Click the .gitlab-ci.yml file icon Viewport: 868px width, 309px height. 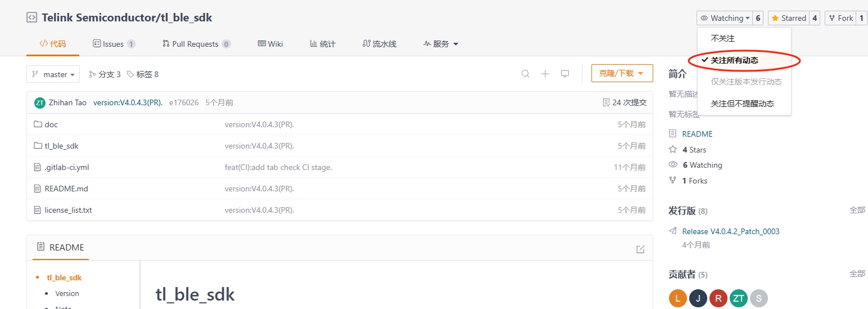tap(38, 167)
